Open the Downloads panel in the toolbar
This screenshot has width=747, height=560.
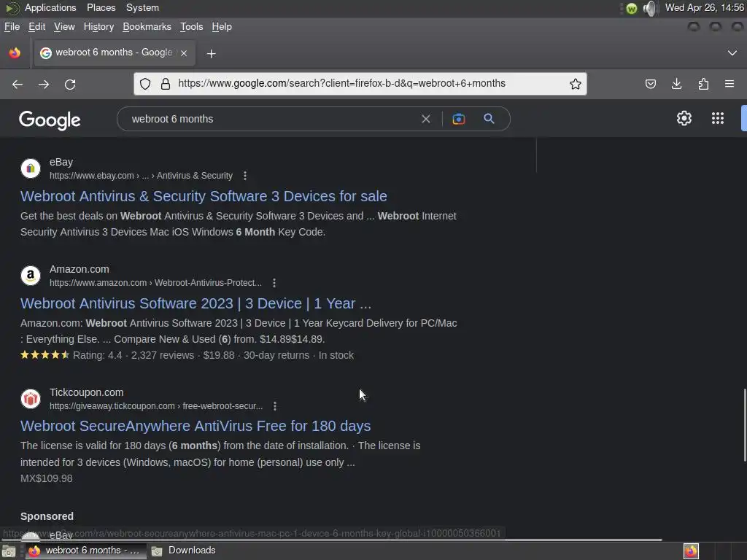(x=676, y=85)
